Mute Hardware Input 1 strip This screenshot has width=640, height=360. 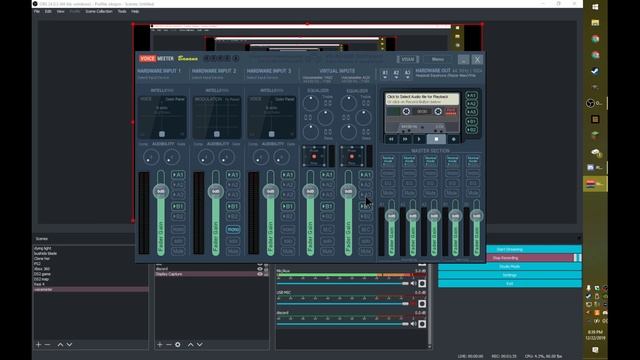178,251
